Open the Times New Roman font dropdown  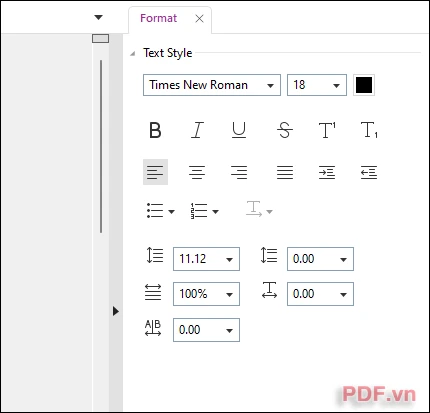[x=212, y=85]
